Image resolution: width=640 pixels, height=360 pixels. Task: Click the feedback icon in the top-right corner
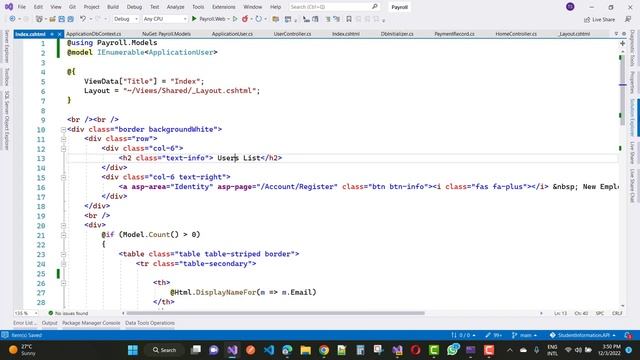628,19
